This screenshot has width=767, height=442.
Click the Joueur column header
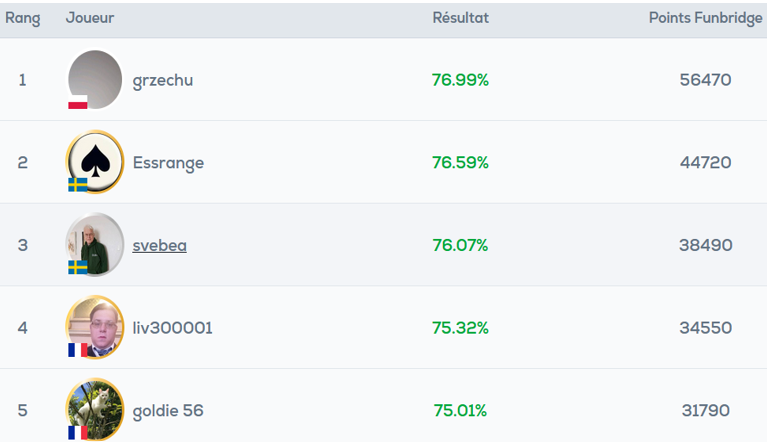click(90, 18)
